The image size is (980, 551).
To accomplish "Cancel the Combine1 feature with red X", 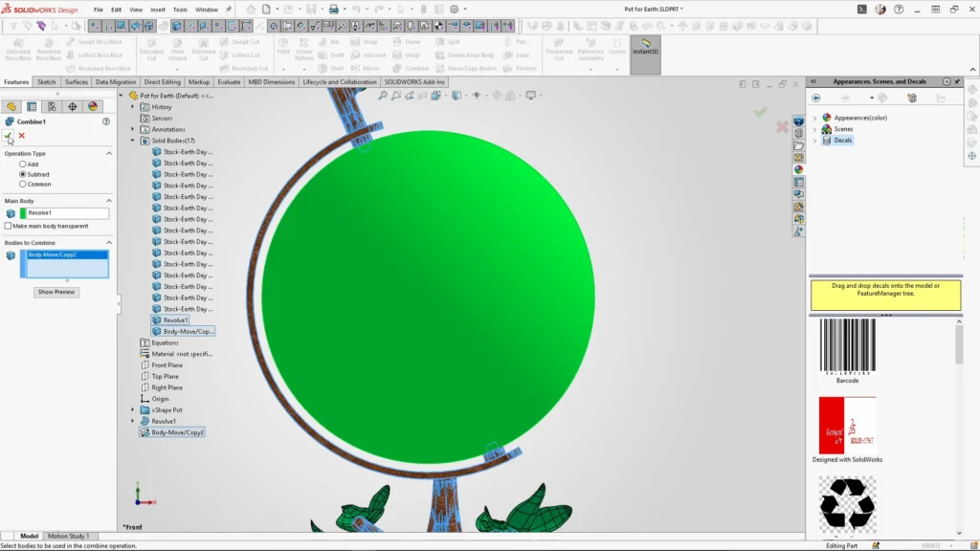I will tap(22, 136).
